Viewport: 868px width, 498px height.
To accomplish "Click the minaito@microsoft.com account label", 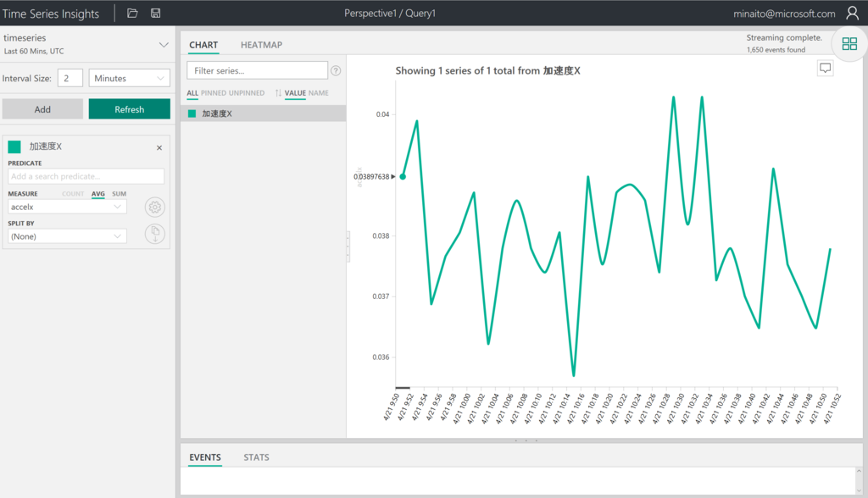I will (x=784, y=14).
